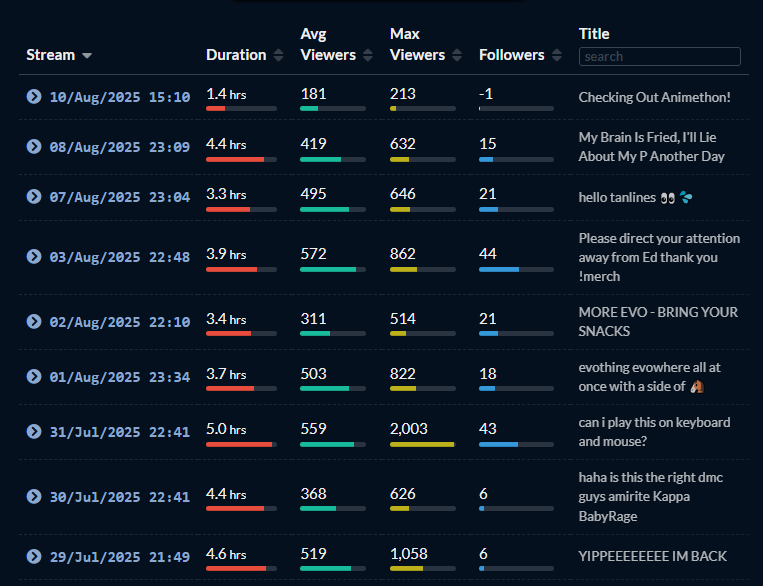Click the 2,003 max viewers value

[x=408, y=429]
